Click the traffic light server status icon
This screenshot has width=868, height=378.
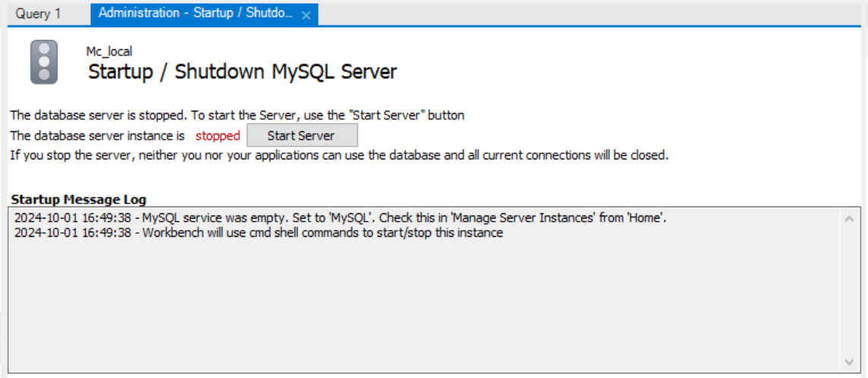(x=44, y=62)
